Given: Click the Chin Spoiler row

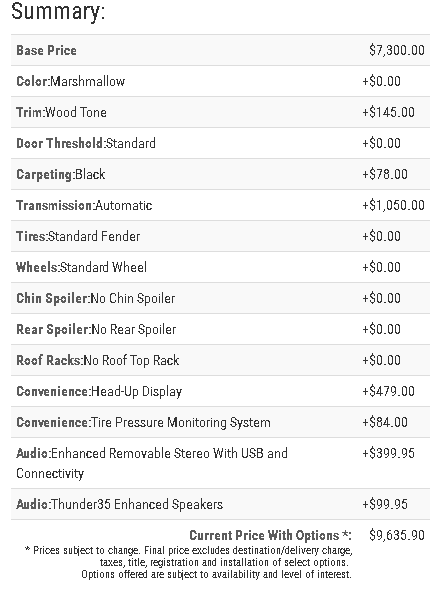Looking at the screenshot, I should point(220,298).
